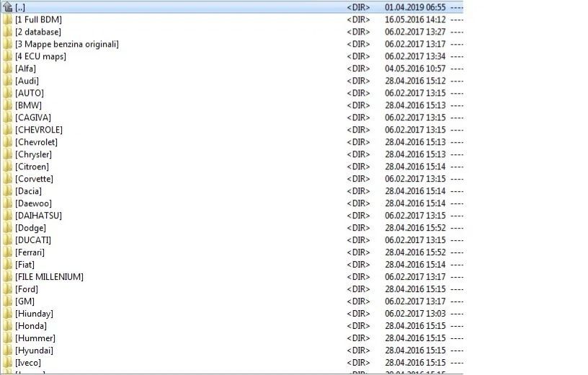Select the Dodge folder icon
This screenshot has width=588, height=375.
point(7,228)
